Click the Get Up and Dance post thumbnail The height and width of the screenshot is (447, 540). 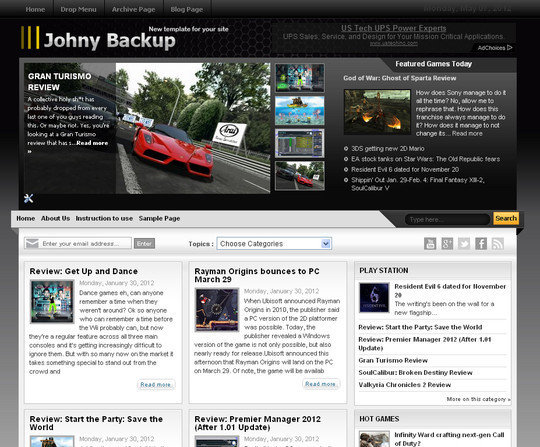(x=52, y=301)
